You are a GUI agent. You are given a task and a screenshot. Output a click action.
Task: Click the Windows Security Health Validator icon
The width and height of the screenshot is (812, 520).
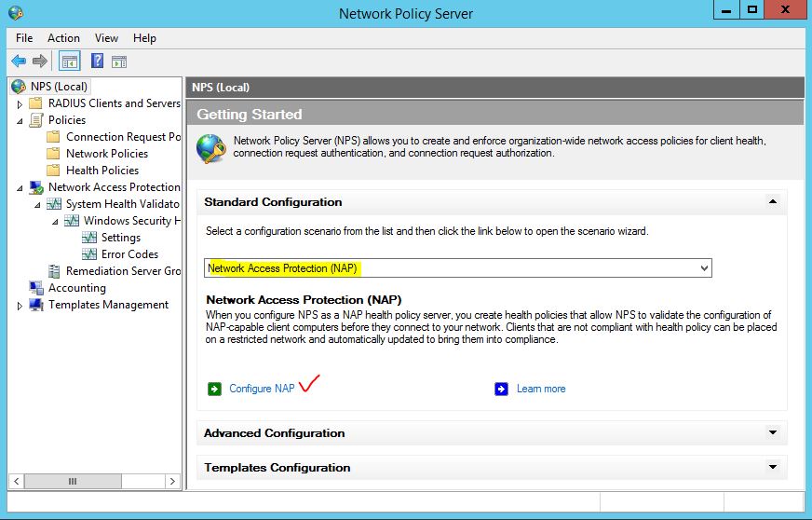[x=72, y=220]
